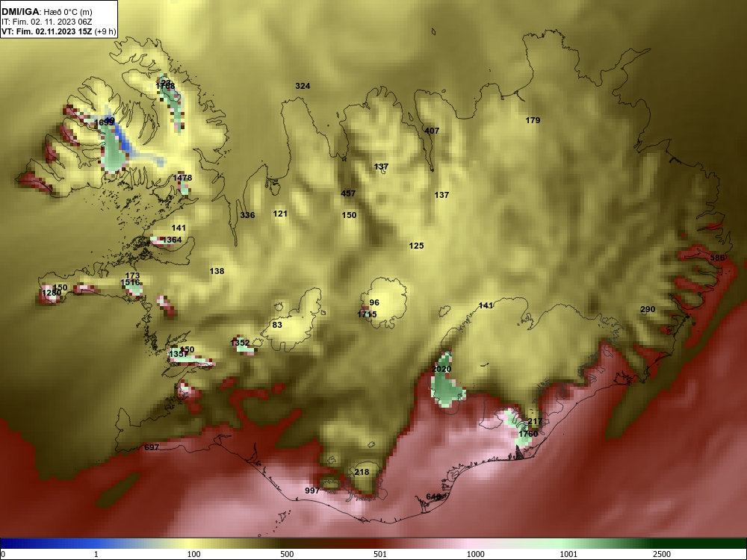747x560 pixels.
Task: Click the '290' value in the east
Action: coord(648,310)
